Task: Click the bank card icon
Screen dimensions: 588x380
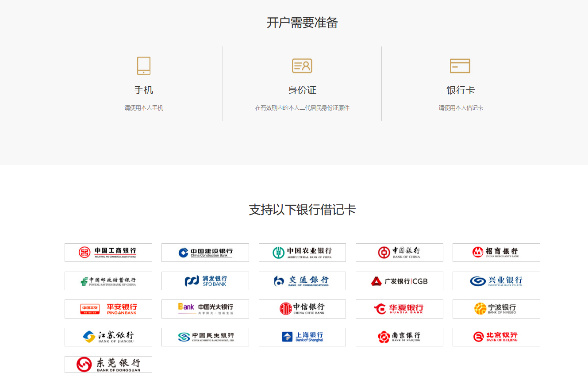Action: pos(460,66)
